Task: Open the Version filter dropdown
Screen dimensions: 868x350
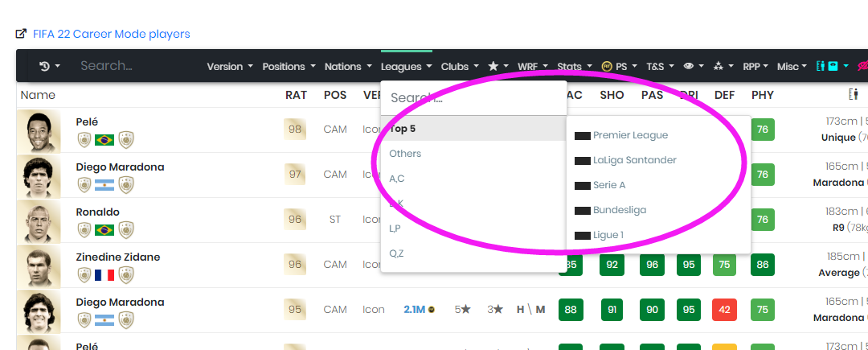Action: click(230, 67)
